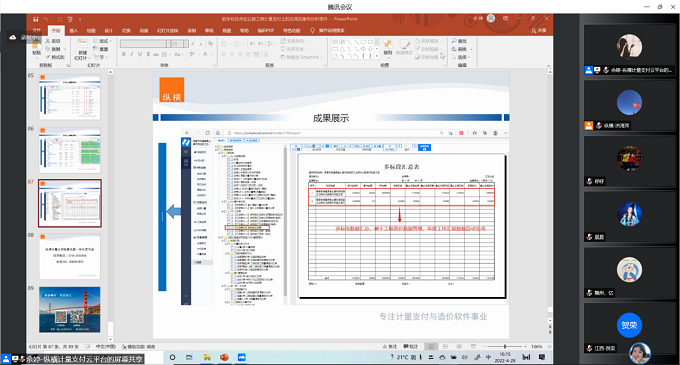Select slide 88 thumbnail in the slide panel
The height and width of the screenshot is (365, 680).
coord(70,256)
